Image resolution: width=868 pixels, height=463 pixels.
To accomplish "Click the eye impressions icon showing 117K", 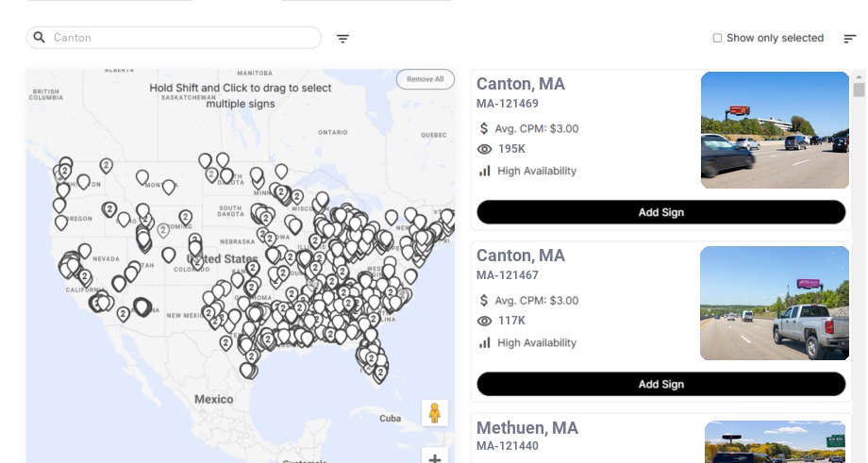I will [485, 321].
